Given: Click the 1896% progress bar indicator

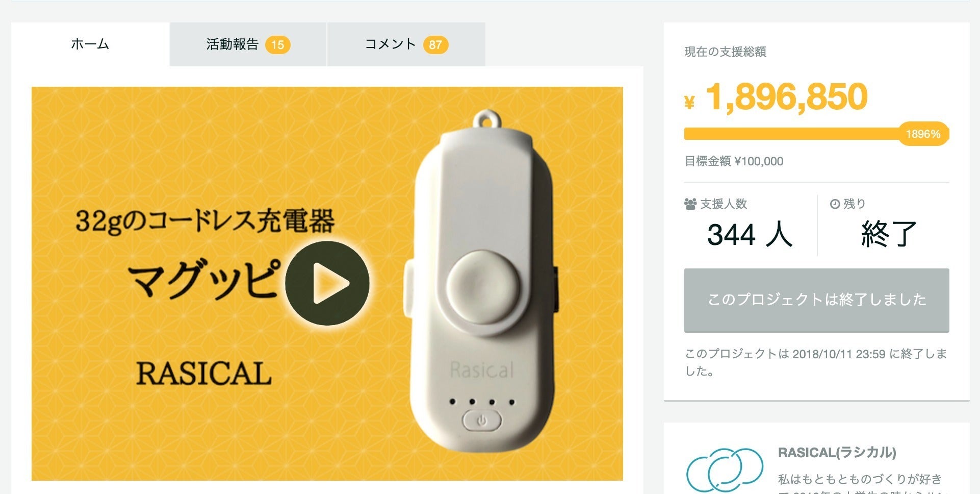Looking at the screenshot, I should [x=923, y=134].
